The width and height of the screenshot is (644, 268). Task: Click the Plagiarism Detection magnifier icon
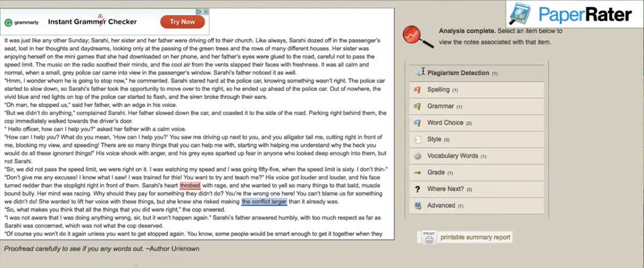418,73
